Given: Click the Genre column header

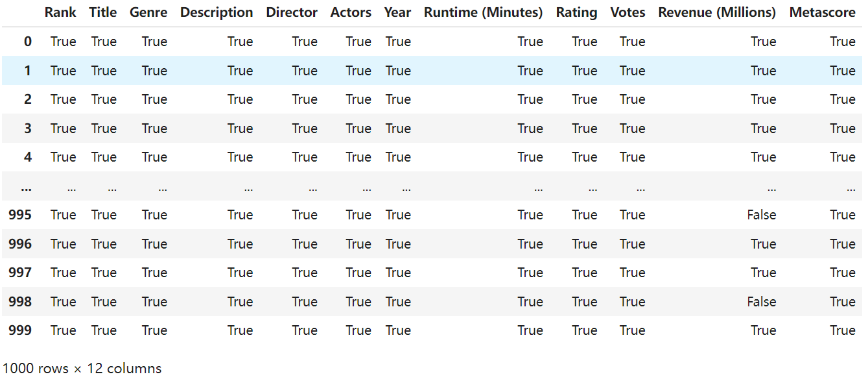Looking at the screenshot, I should point(148,12).
